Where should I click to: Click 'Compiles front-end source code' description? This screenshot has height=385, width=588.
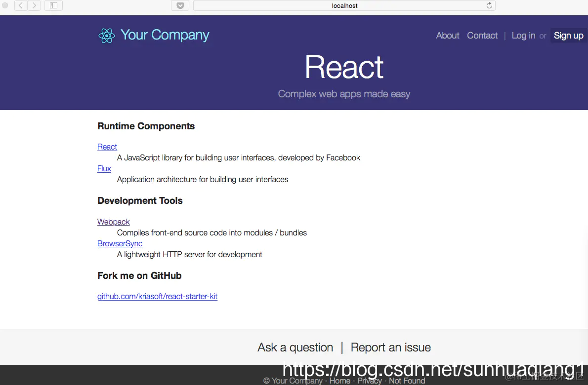tap(212, 233)
